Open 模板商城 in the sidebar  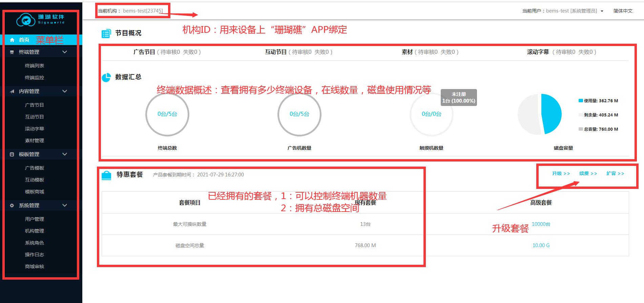35,192
